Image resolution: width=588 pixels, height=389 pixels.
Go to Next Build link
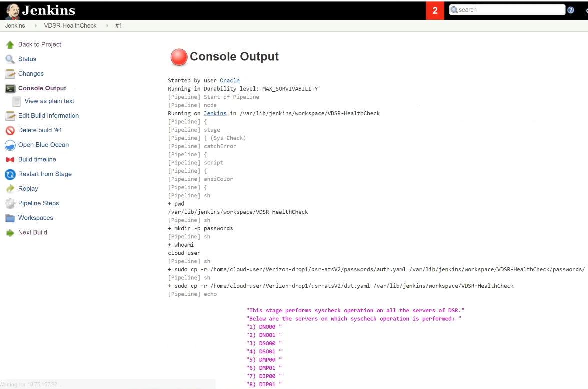32,233
